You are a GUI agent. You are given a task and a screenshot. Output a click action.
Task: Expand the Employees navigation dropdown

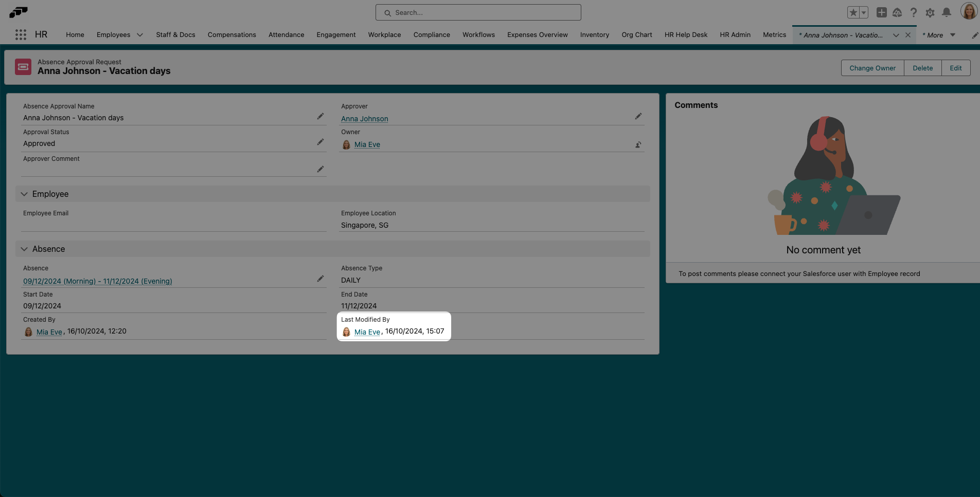point(139,34)
